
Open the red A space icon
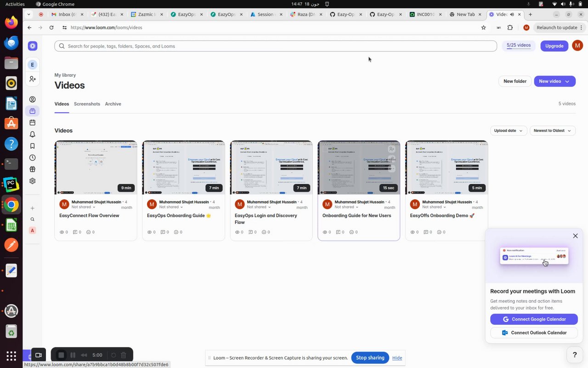point(32,230)
